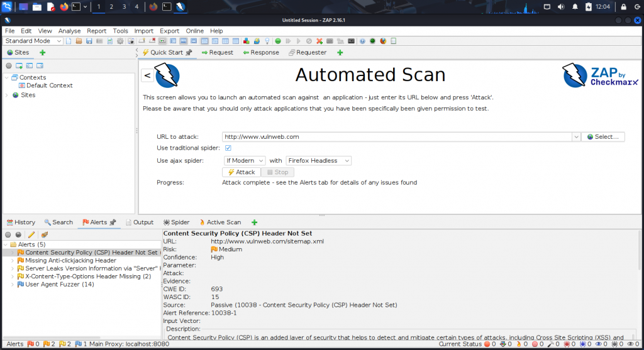Image resolution: width=644 pixels, height=350 pixels.
Task: Click the back arrow button beside ZAP logo
Action: click(147, 75)
